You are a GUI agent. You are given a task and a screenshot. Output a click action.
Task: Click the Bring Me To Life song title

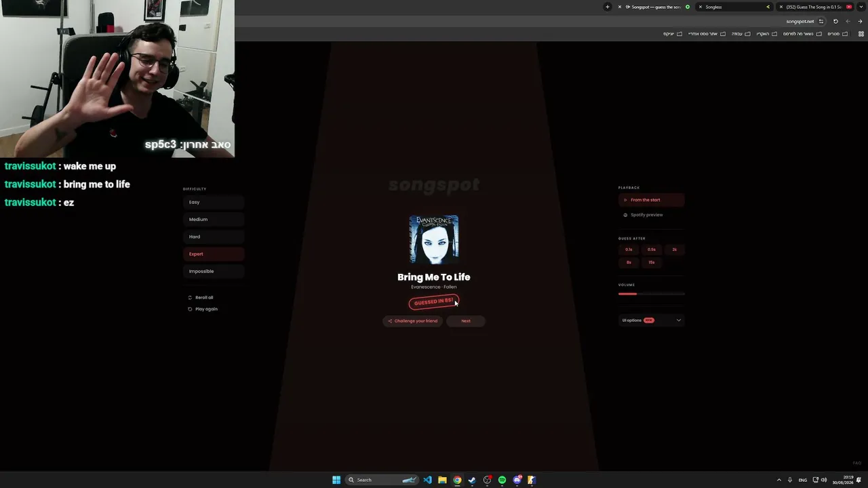pos(434,277)
